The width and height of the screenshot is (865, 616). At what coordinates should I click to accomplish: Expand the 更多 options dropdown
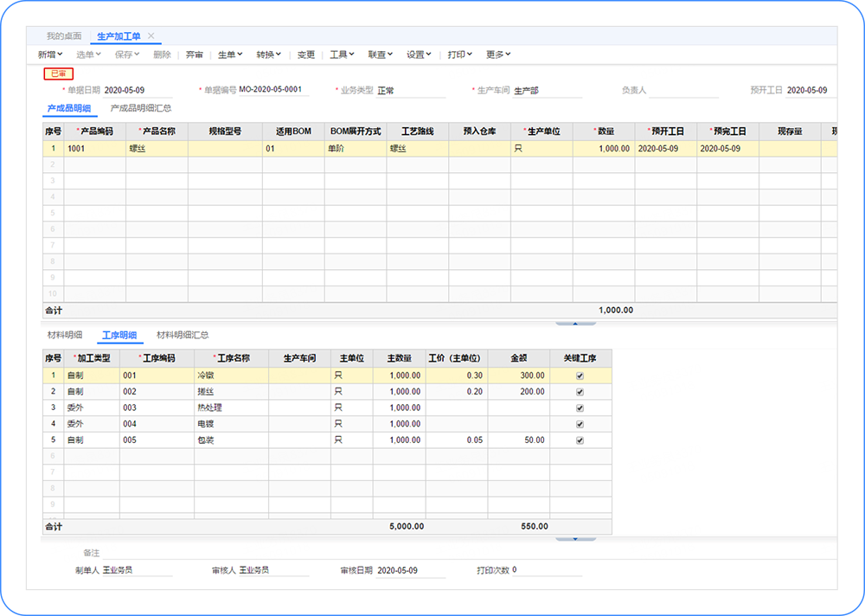[498, 55]
